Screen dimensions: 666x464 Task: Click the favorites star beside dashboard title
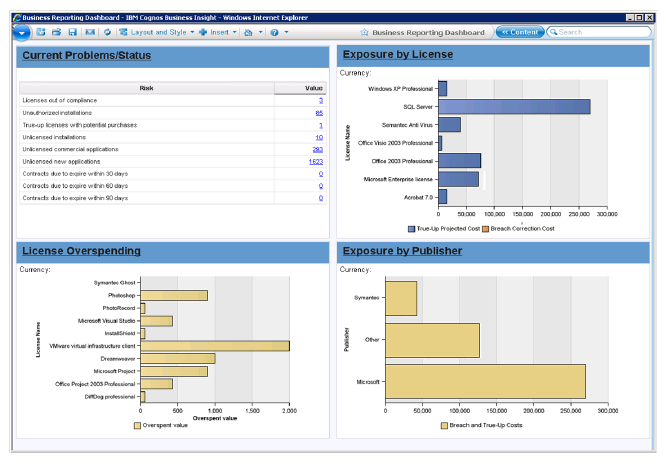[364, 32]
